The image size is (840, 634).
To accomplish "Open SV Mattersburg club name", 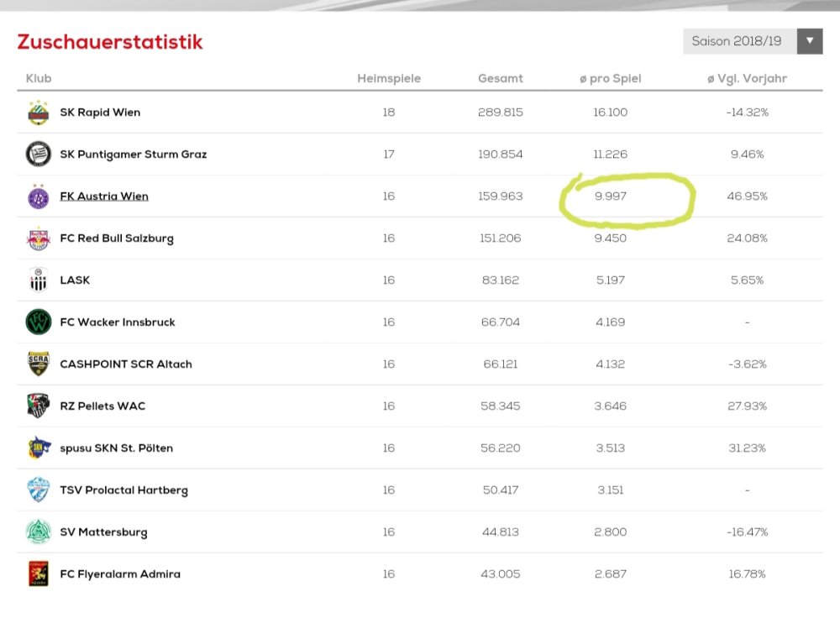I will pyautogui.click(x=103, y=532).
